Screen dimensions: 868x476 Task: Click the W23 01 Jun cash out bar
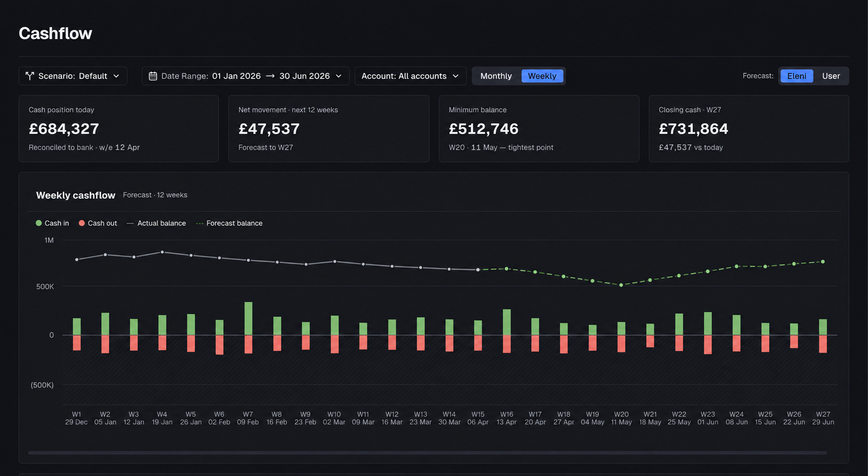point(708,344)
